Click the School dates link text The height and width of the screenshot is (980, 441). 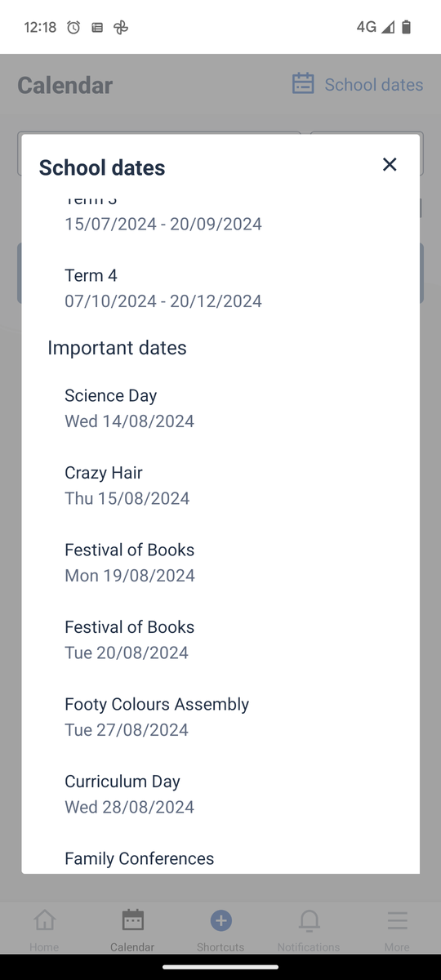[x=374, y=84]
